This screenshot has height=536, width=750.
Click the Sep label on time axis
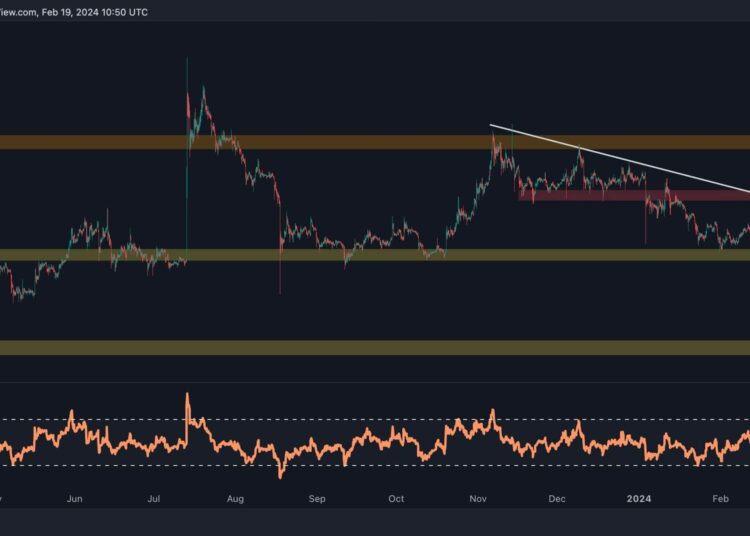(x=317, y=499)
